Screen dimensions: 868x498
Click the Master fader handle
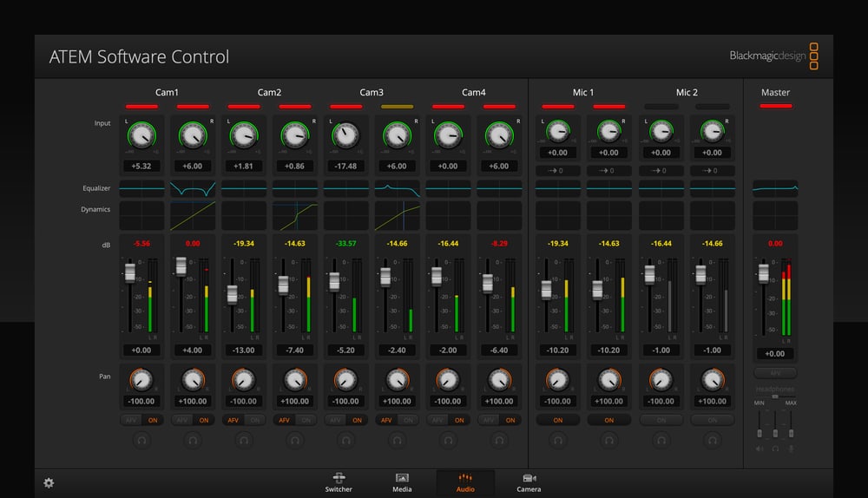click(x=763, y=272)
